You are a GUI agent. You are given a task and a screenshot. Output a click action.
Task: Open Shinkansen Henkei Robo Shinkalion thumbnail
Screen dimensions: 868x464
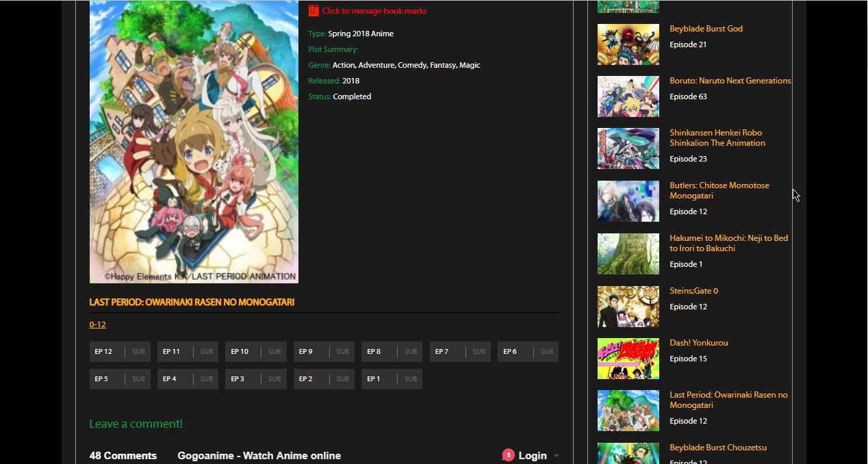(628, 149)
